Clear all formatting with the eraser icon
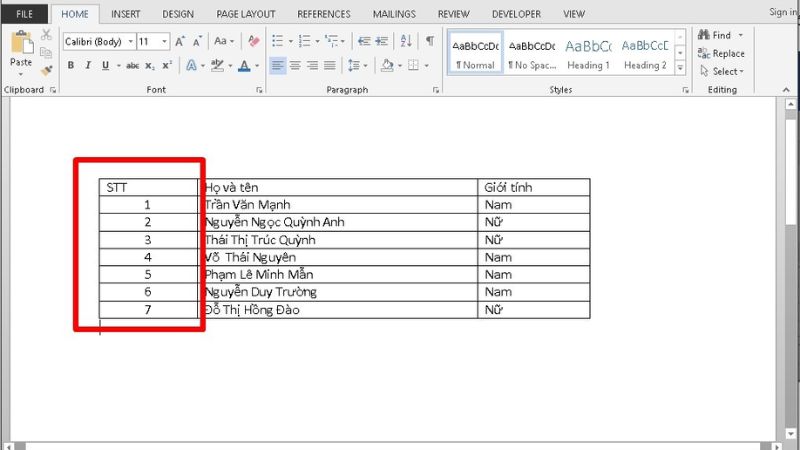The width and height of the screenshot is (800, 450). coord(253,42)
